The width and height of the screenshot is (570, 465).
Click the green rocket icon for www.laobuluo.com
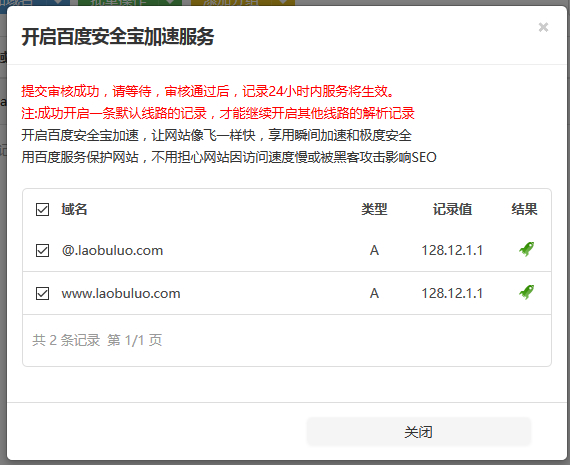(x=526, y=292)
